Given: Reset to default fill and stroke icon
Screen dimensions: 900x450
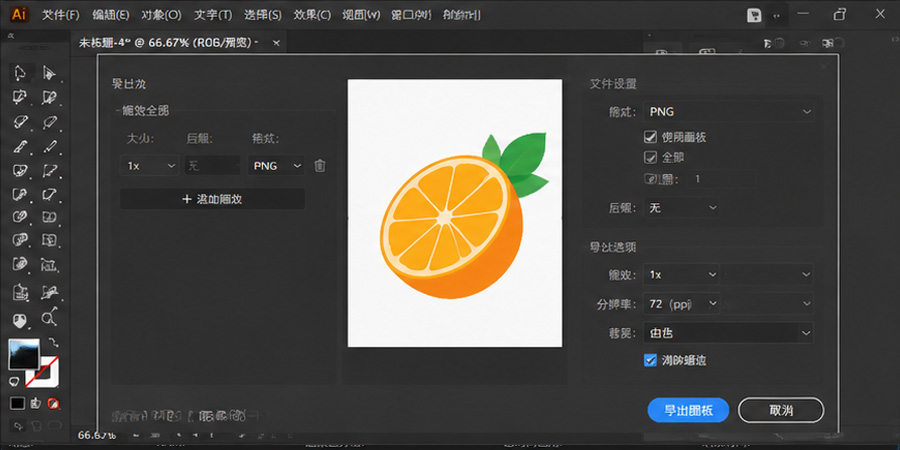Looking at the screenshot, I should [x=14, y=381].
